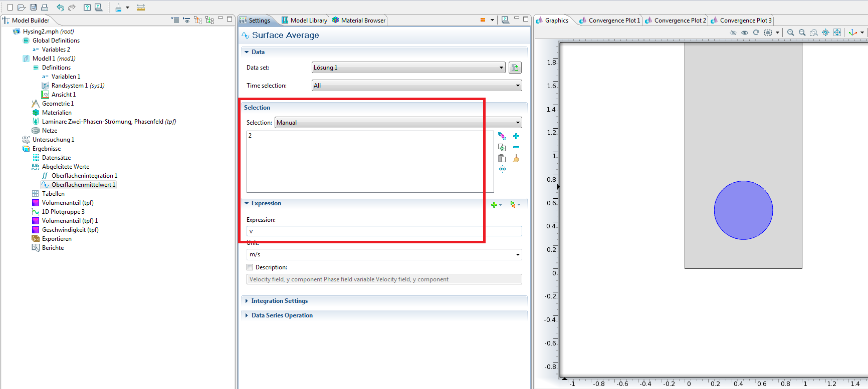868x389 pixels.
Task: Click Add to Selection plus icon
Action: (x=516, y=136)
